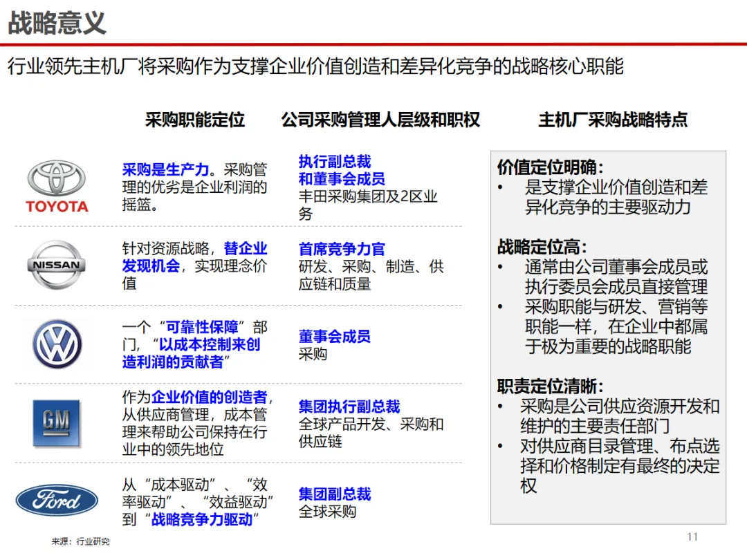Click the text 摇篮 in the Toyota row
747x560 pixels.
tap(136, 204)
